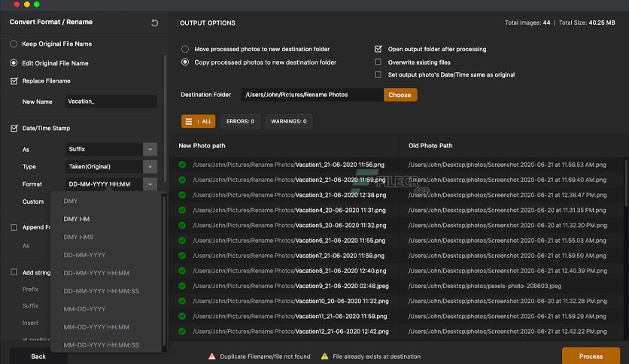629x364 pixels.
Task: Click green check icon for Vacation8 row
Action: pos(182,271)
